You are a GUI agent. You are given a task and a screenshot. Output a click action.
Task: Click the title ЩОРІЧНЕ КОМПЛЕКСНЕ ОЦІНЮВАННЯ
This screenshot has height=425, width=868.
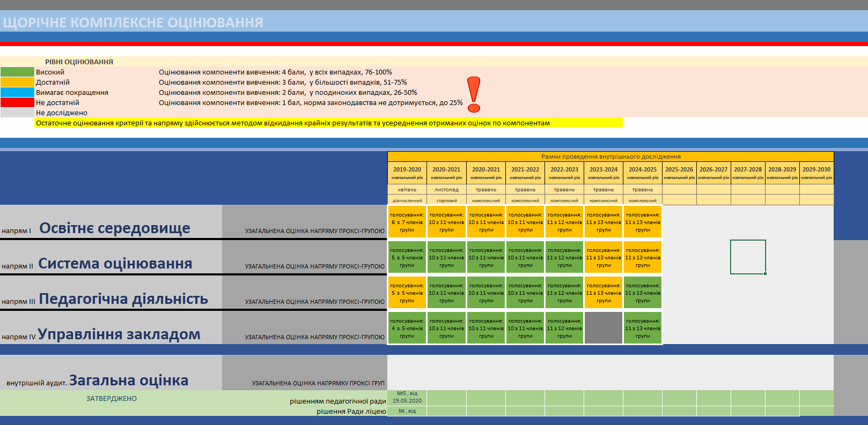pos(133,23)
